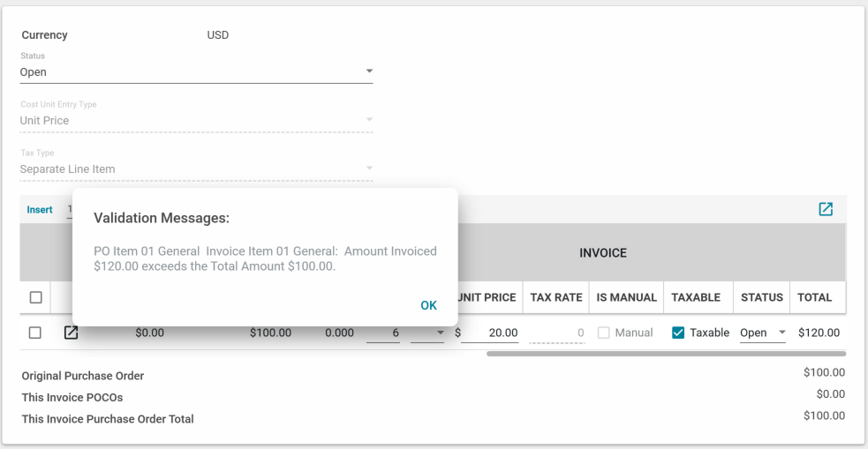This screenshot has width=868, height=449.
Task: Click the TOTAL column header
Action: pos(814,297)
